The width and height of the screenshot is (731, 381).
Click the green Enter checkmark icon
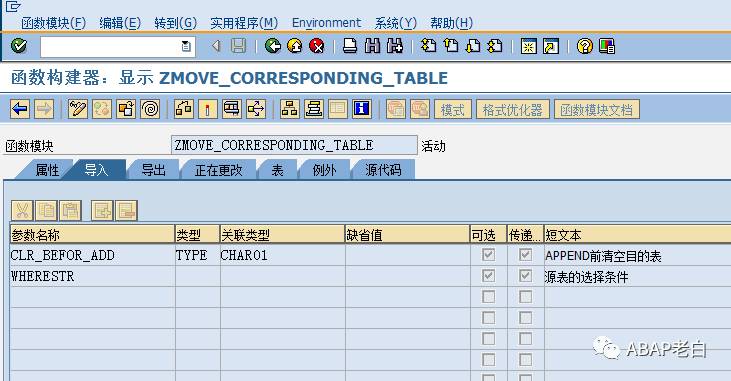19,46
